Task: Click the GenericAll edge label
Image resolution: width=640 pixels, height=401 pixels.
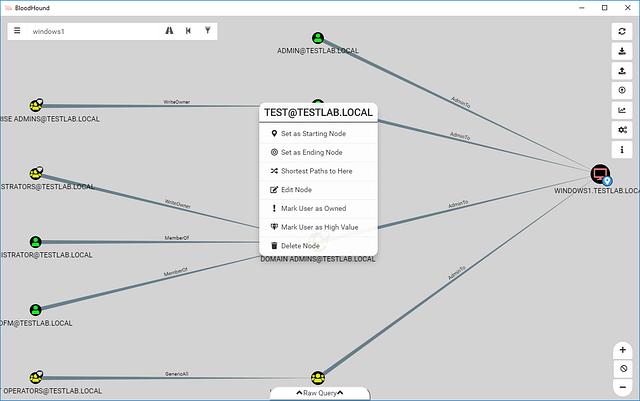Action: 177,374
